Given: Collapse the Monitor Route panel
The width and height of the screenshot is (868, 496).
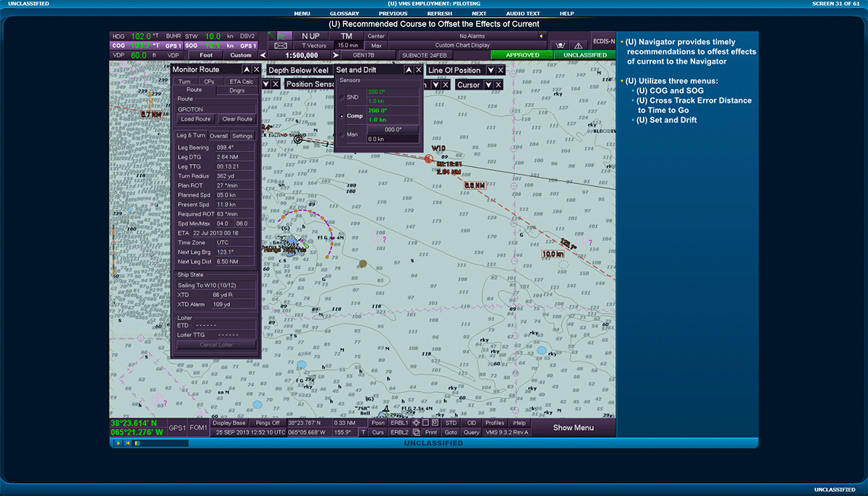Looking at the screenshot, I should (x=247, y=69).
